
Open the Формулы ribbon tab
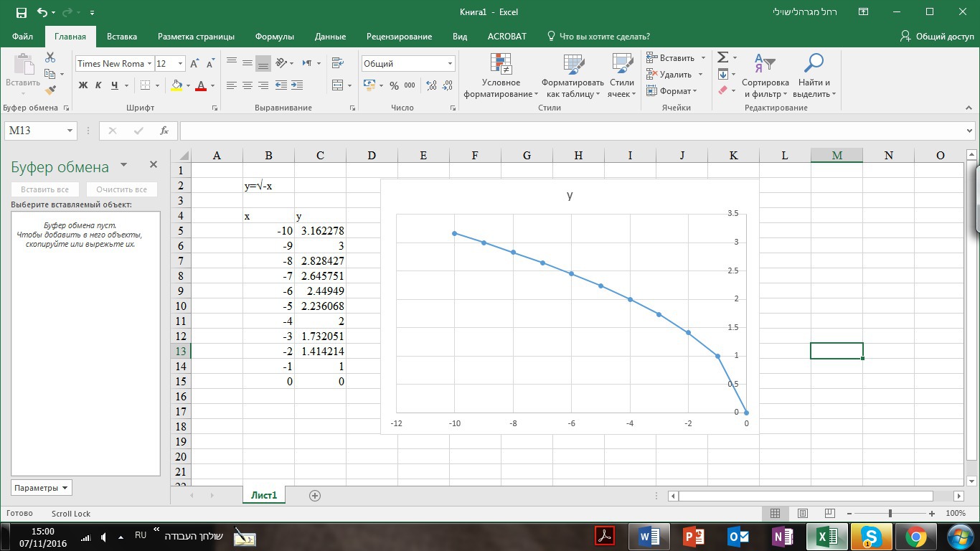tap(274, 37)
